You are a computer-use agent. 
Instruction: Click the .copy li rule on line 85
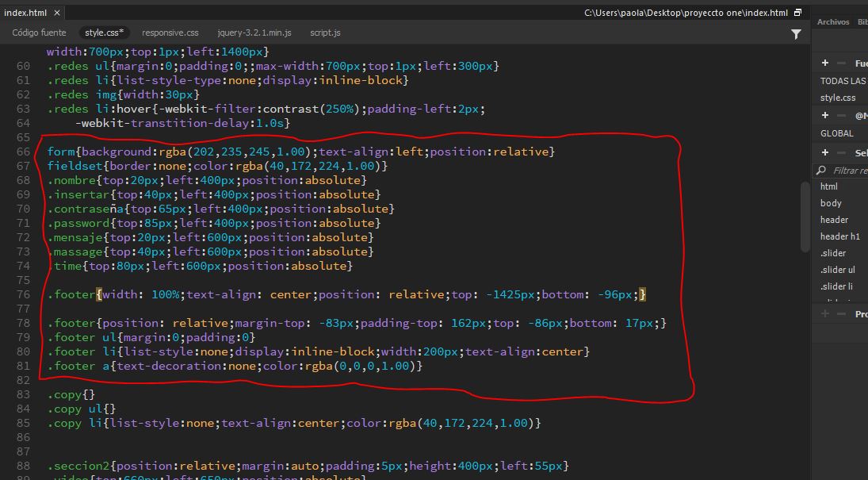click(x=294, y=423)
